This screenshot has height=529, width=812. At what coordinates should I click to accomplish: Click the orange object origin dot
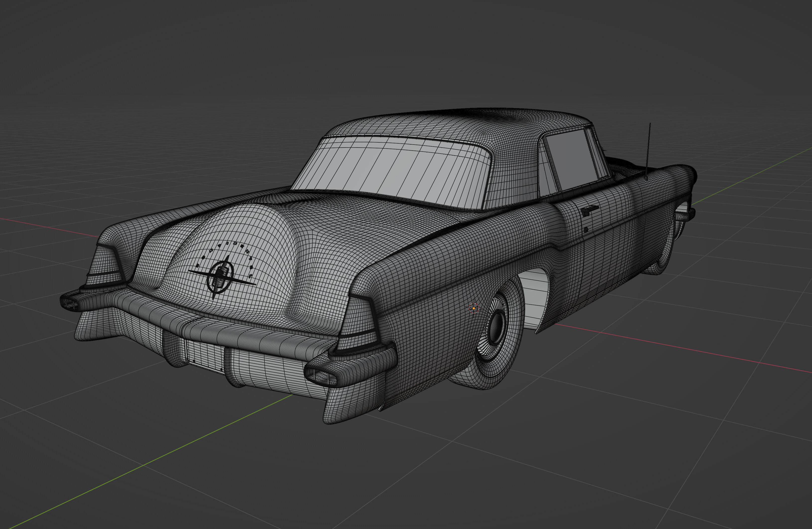[474, 308]
